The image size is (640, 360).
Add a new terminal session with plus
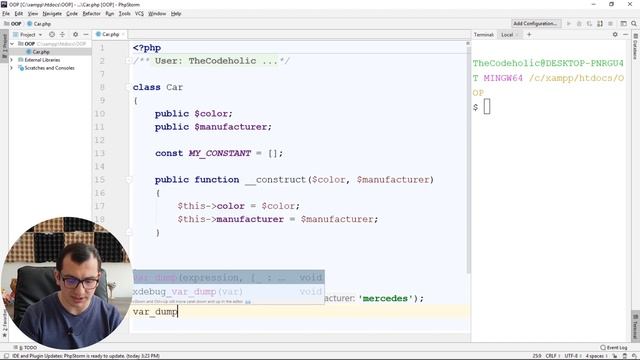click(x=529, y=35)
